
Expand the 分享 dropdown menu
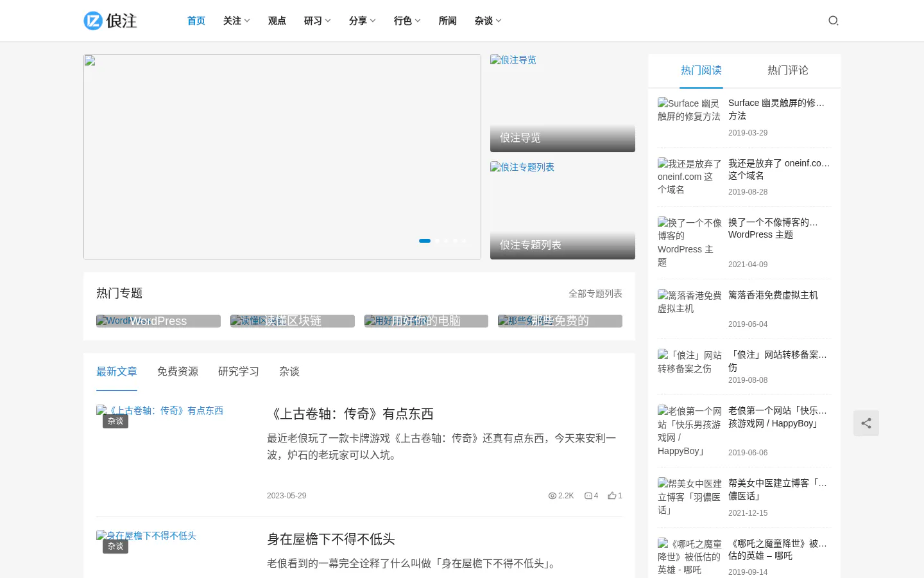[362, 21]
